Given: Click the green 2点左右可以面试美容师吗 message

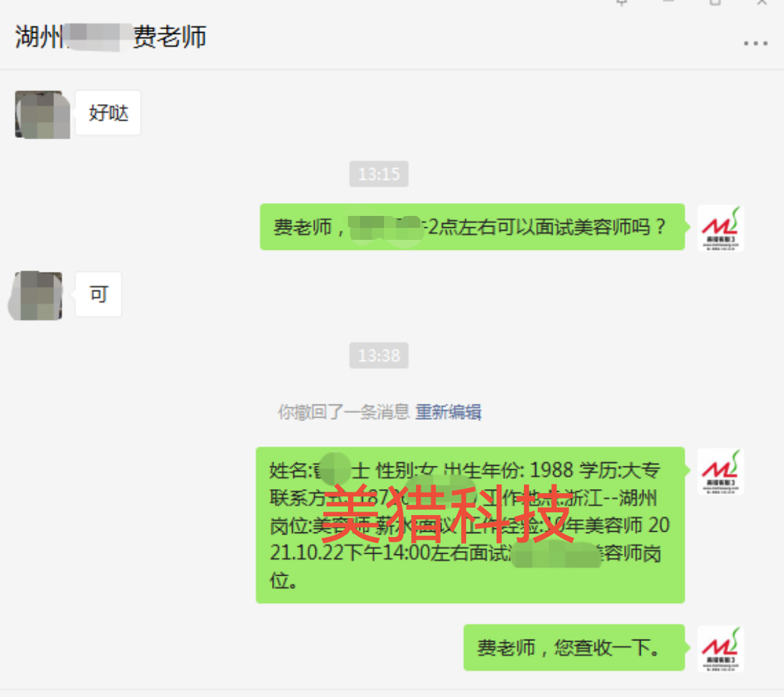Looking at the screenshot, I should coord(472,227).
